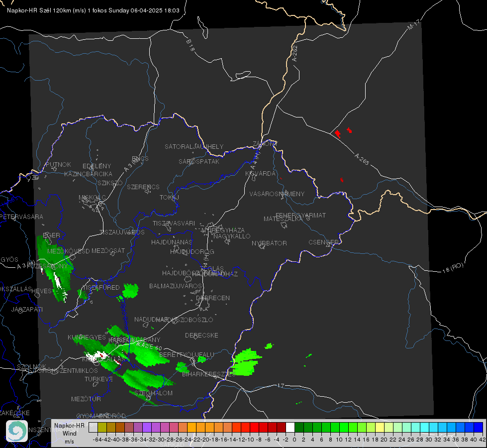Select the MISKOLC label
487x448 pixels.
92,198
